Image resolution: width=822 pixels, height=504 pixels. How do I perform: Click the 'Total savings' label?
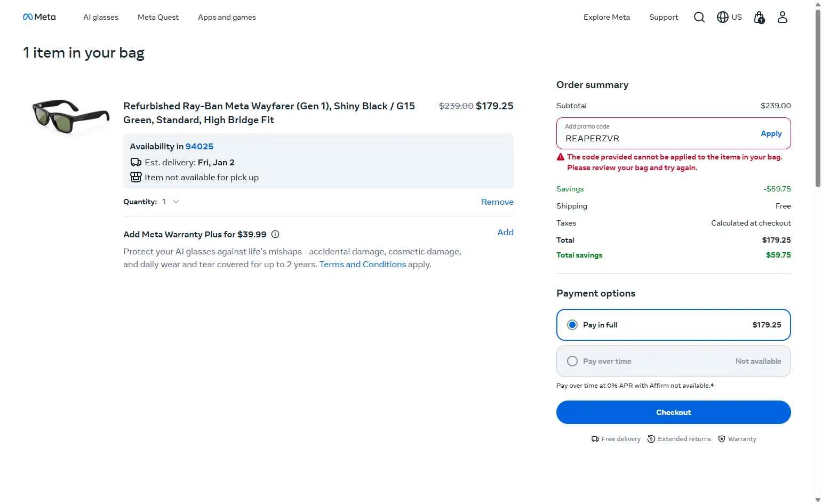[x=579, y=255]
